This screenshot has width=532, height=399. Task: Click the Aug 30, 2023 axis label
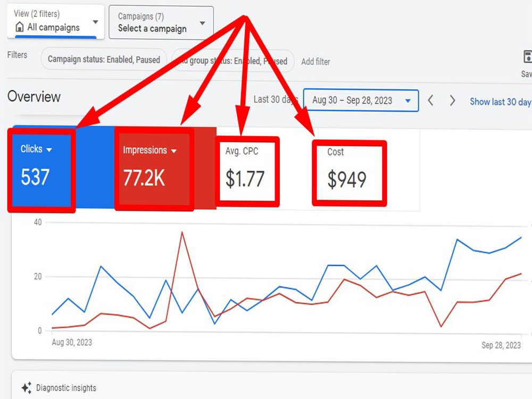click(x=72, y=342)
